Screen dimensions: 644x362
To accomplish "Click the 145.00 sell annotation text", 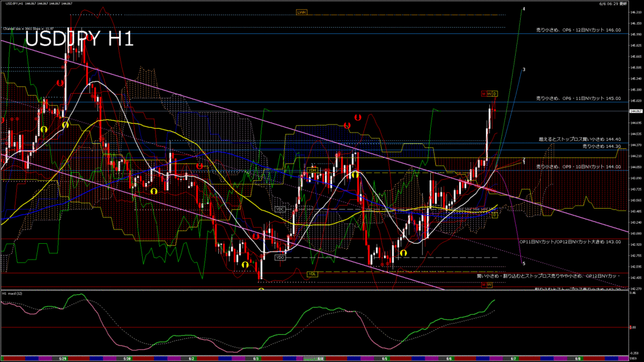I will (579, 99).
